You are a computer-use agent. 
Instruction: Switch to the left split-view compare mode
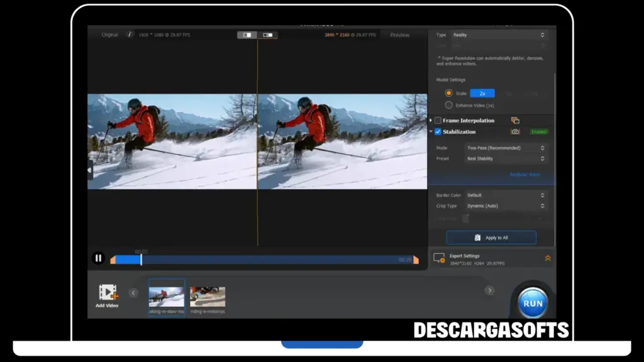[247, 35]
